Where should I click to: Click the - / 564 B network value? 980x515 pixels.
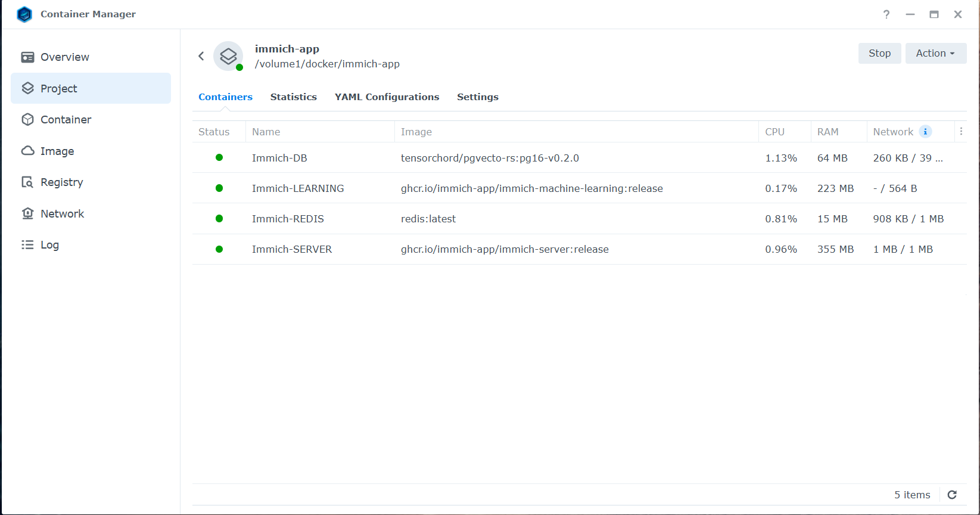coord(895,188)
